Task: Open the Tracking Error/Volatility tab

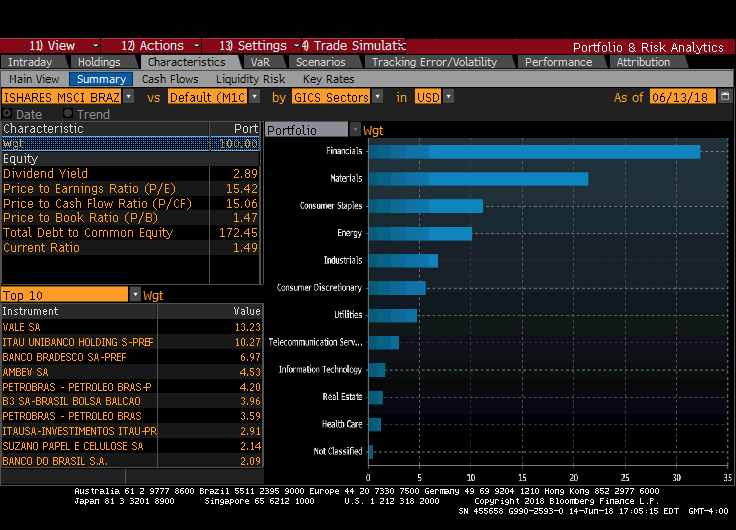Action: pos(434,62)
